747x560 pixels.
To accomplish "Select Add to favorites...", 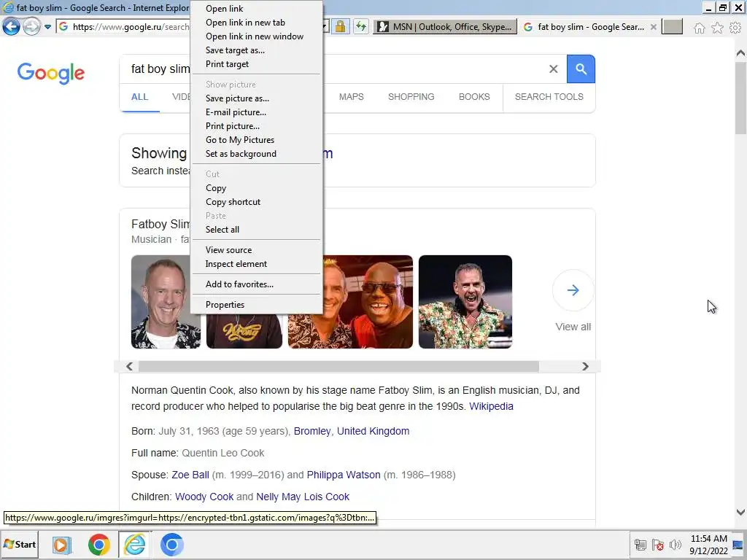I will point(256,284).
